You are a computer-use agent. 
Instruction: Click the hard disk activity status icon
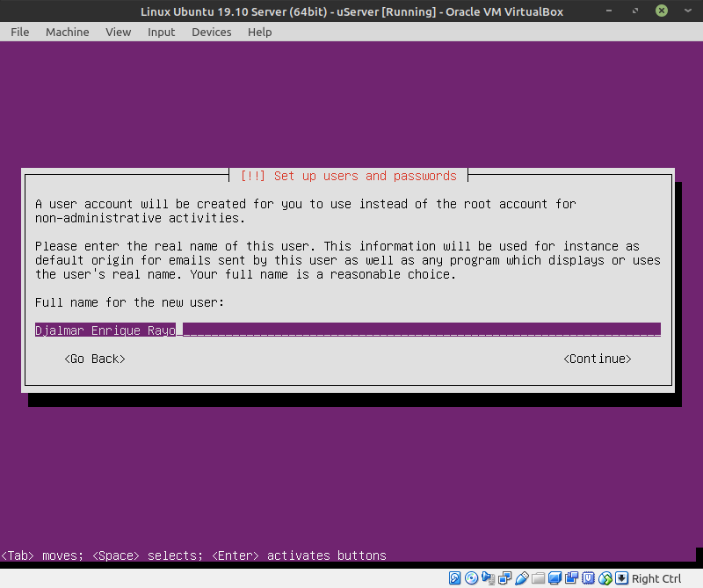454,578
